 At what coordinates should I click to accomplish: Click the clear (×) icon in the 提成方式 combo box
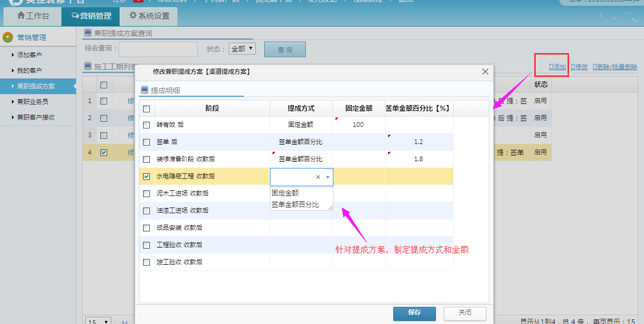318,177
